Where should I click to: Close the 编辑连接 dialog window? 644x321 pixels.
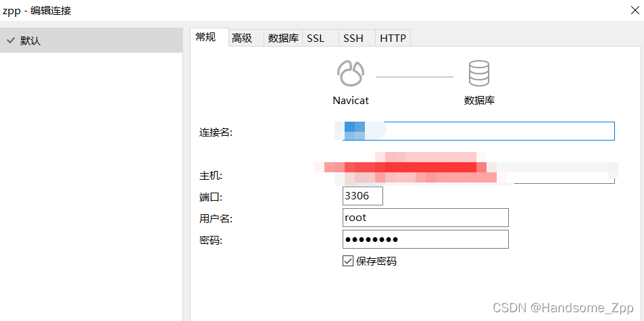[x=635, y=10]
